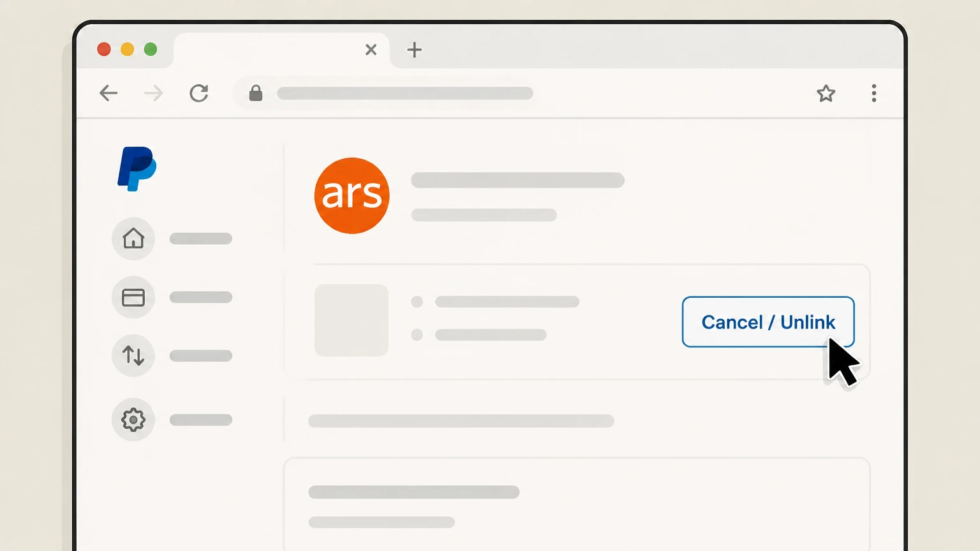Go forward with the browser forward arrow
This screenshot has height=551, width=980.
coord(153,93)
